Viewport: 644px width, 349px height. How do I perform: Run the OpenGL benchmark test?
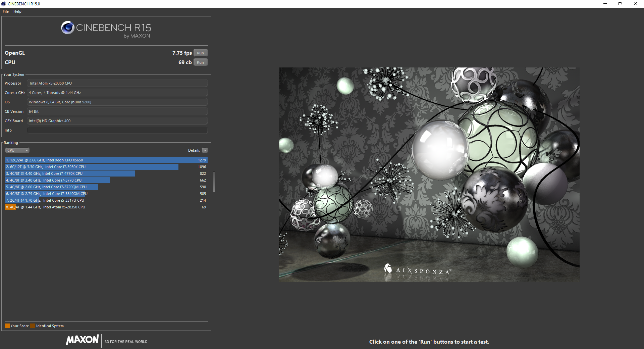click(201, 53)
